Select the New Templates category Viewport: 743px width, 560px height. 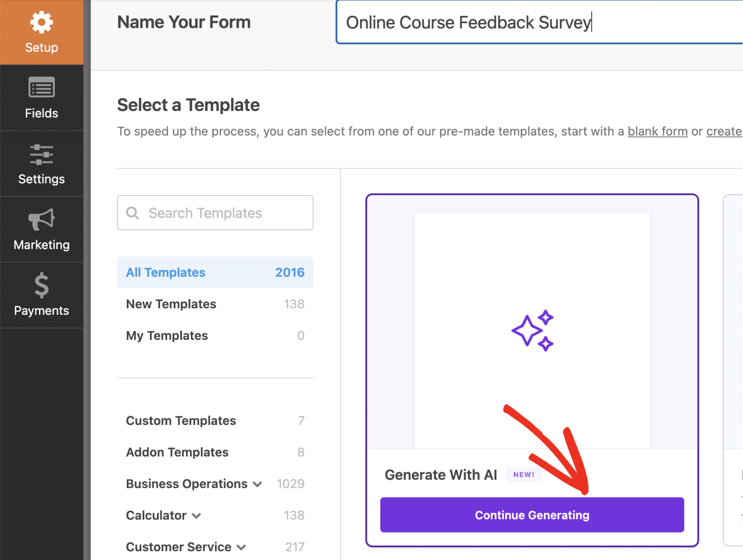215,304
